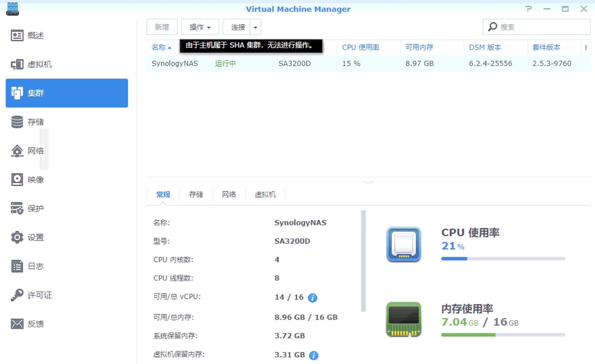595x364 pixels.
Task: Open the help question mark icon
Action: (529, 9)
